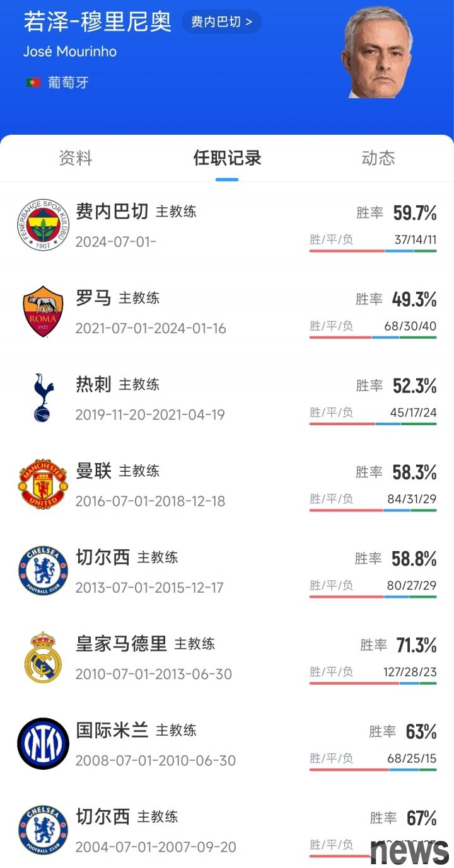Screen dimensions: 454x868
Task: Tap the Manchester United crest icon
Action: tap(43, 484)
